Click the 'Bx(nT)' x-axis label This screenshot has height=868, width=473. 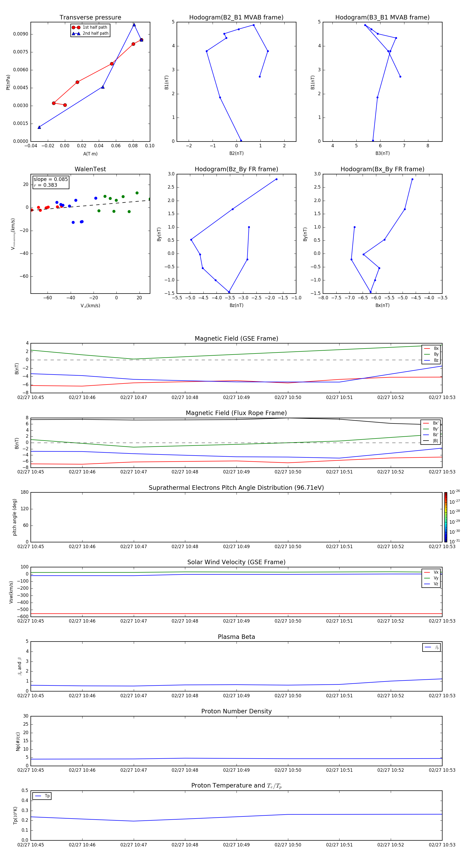point(382,305)
